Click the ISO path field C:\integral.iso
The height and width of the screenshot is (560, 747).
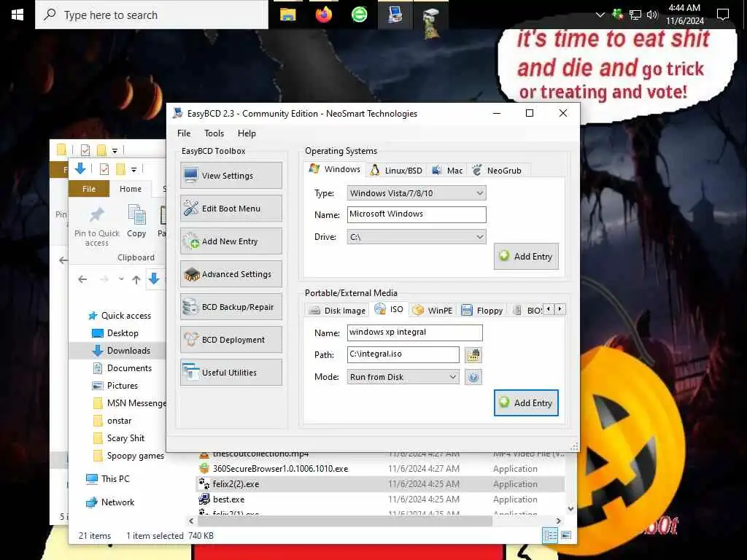tap(403, 354)
